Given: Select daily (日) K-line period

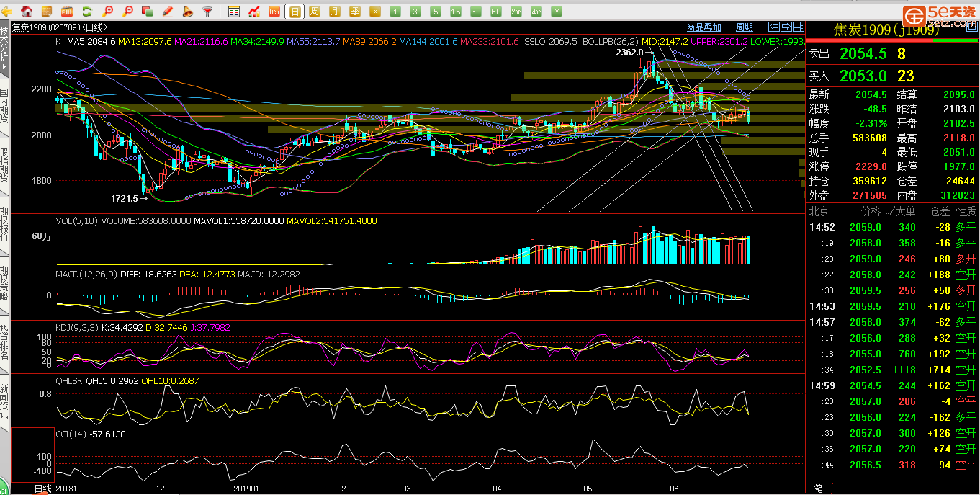Looking at the screenshot, I should coord(295,11).
